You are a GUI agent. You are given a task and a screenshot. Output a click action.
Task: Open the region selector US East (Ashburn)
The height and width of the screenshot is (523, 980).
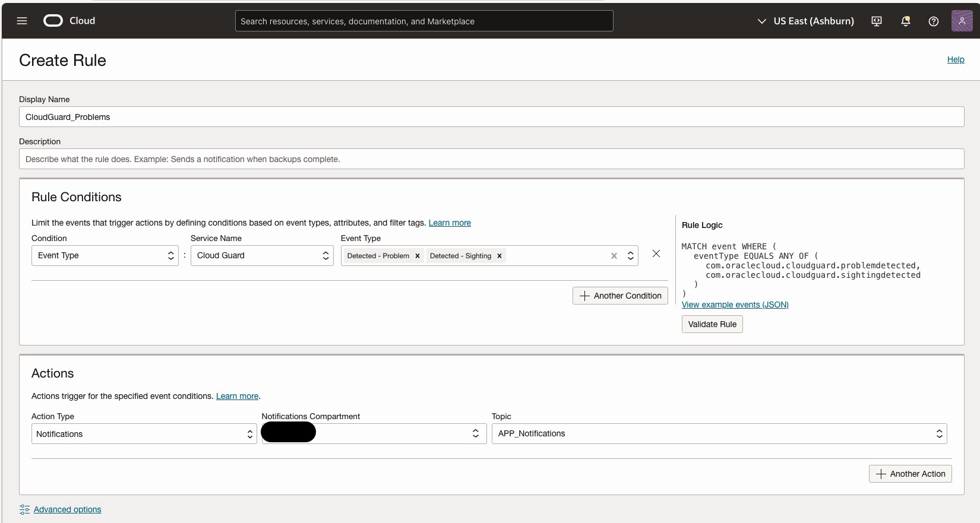[x=806, y=21]
